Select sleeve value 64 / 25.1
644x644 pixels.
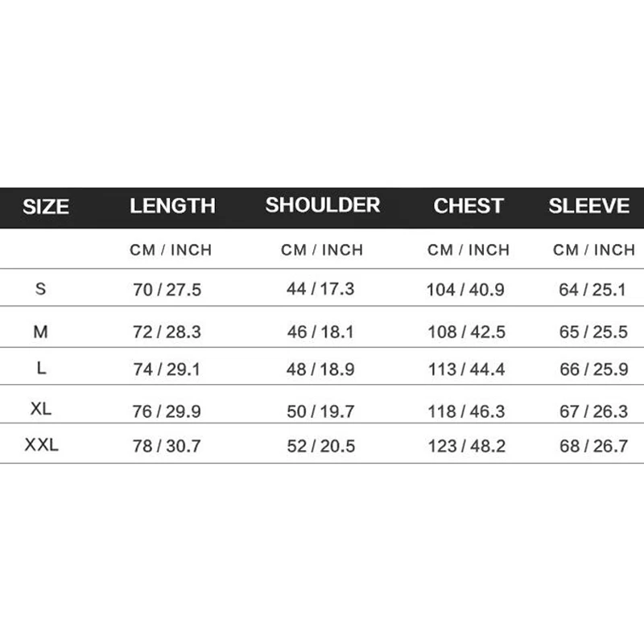tap(592, 290)
